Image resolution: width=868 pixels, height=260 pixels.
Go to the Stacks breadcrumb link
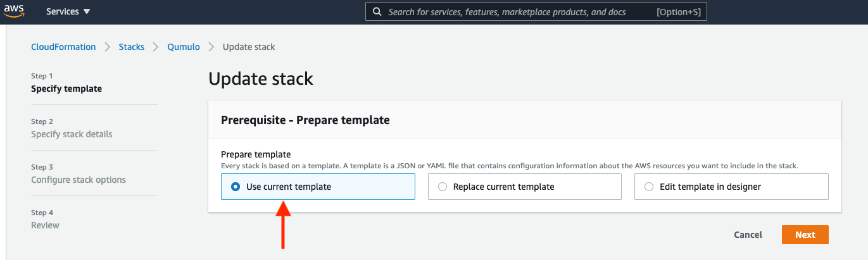(x=132, y=47)
